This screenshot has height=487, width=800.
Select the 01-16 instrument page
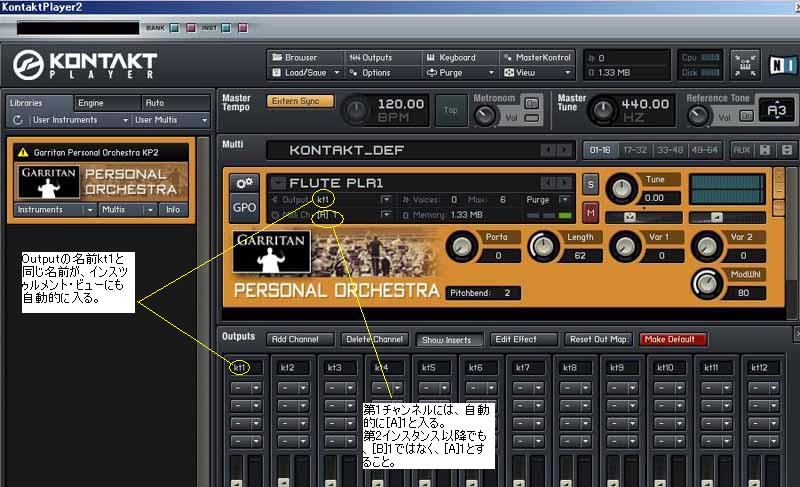pos(599,150)
